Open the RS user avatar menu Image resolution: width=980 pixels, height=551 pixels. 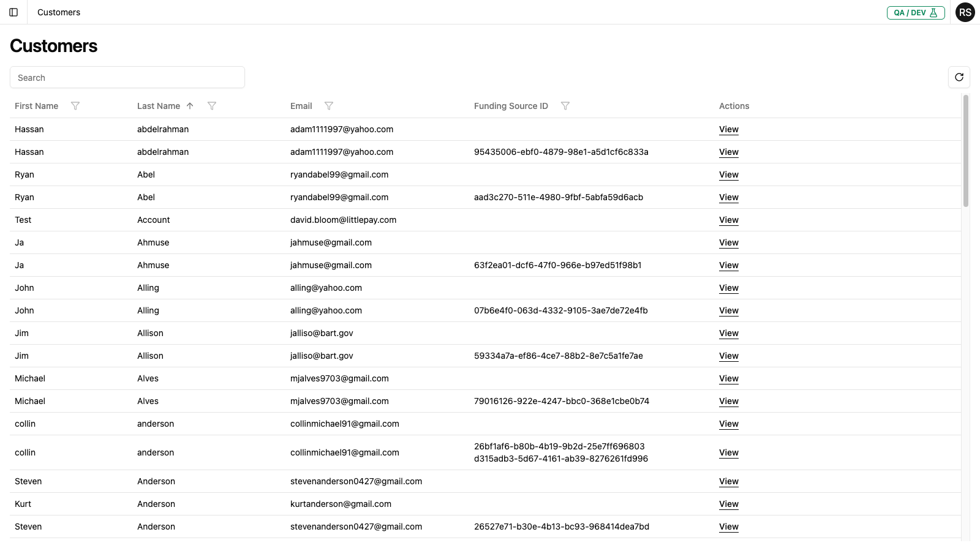pos(965,12)
